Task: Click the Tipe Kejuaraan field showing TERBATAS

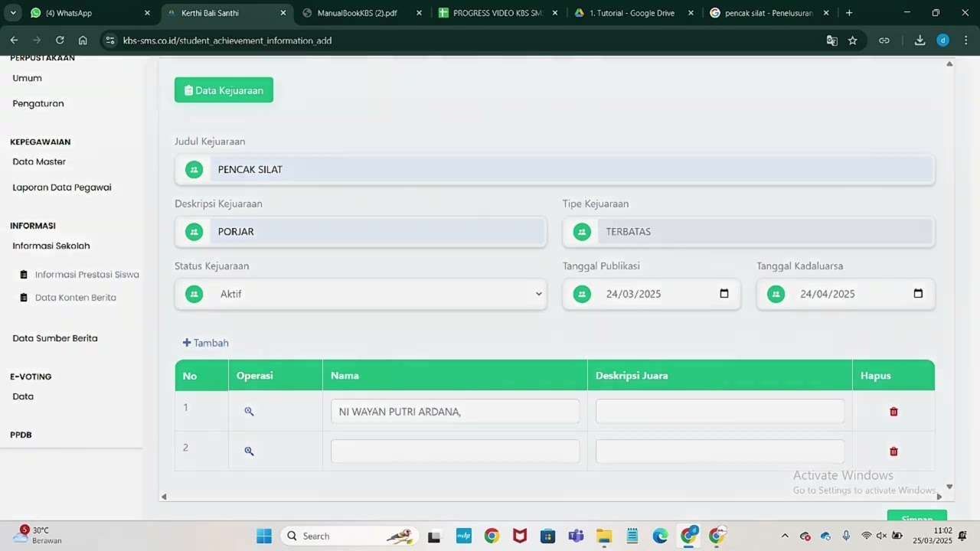Action: [749, 232]
